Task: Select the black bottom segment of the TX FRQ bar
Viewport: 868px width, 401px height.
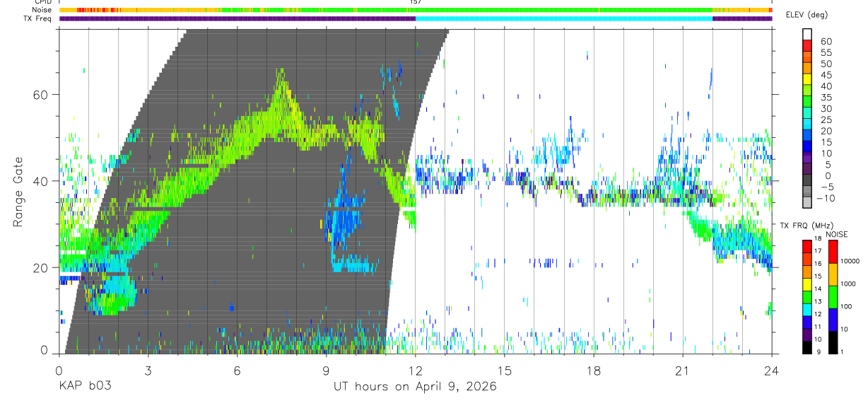Action: (807, 347)
